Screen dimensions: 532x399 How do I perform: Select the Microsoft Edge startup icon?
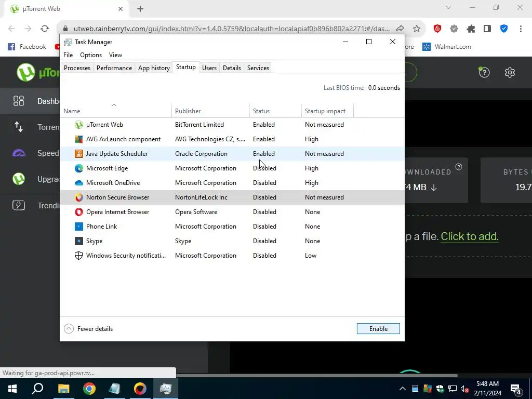[x=79, y=168]
